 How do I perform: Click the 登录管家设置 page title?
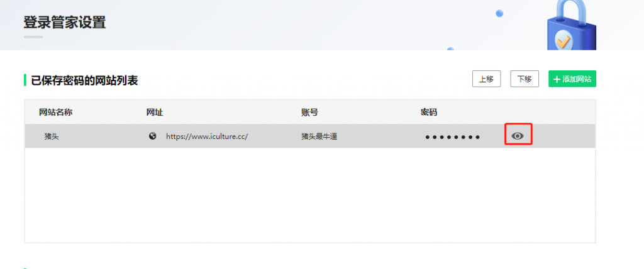pyautogui.click(x=65, y=22)
